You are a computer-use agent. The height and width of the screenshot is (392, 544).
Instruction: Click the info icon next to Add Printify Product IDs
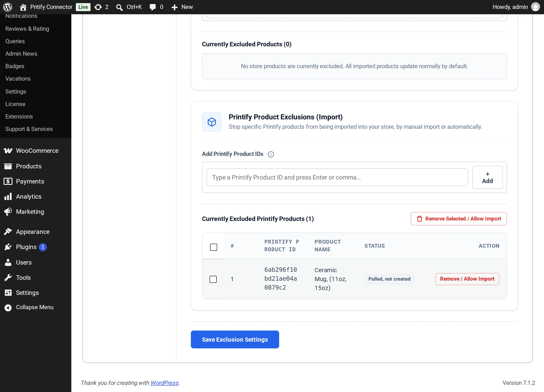pyautogui.click(x=271, y=154)
